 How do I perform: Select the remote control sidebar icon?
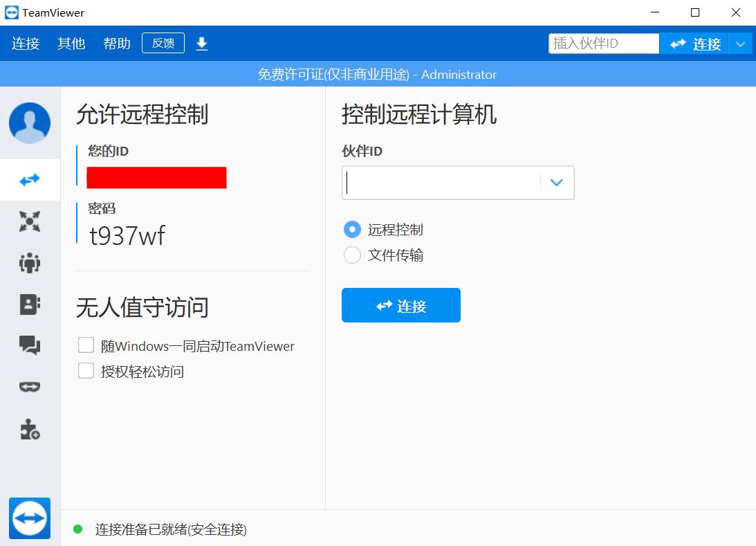29,179
